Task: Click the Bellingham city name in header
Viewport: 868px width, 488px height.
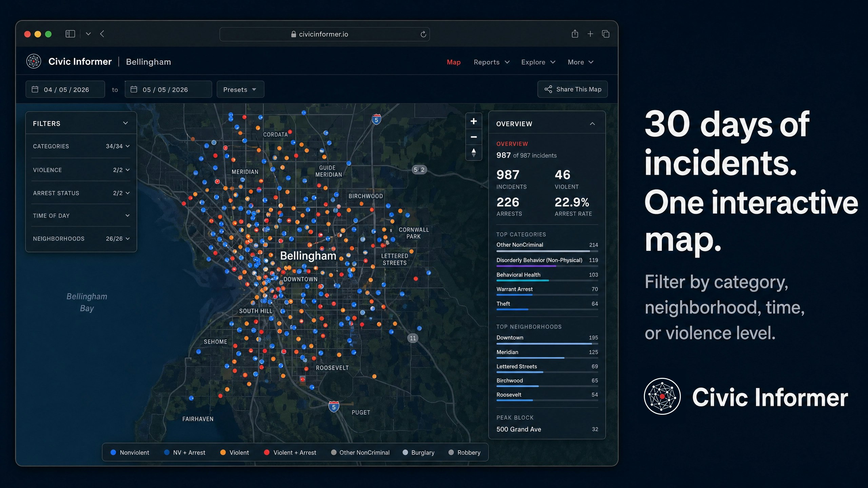Action: pos(149,62)
